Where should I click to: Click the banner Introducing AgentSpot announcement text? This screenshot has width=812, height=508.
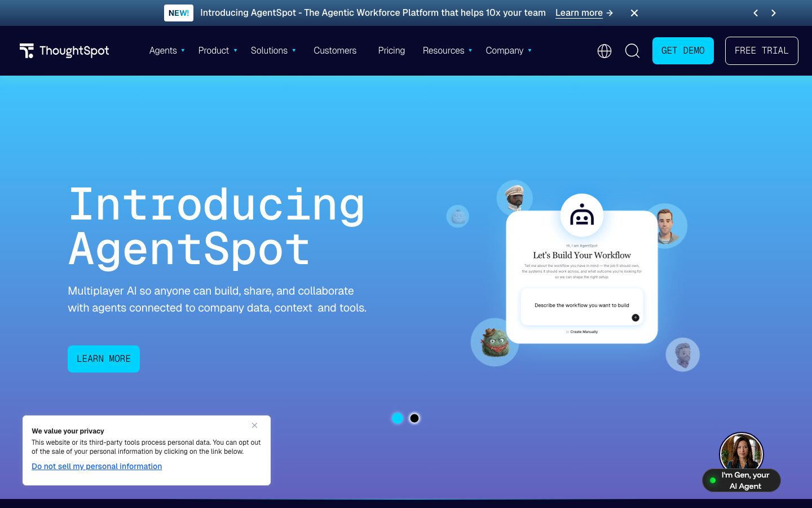pos(373,13)
